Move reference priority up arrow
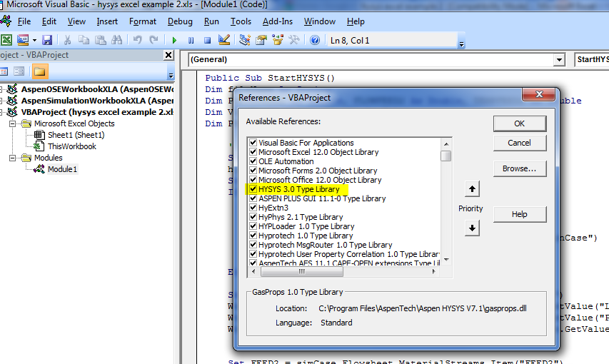The height and width of the screenshot is (364, 609). [x=472, y=189]
